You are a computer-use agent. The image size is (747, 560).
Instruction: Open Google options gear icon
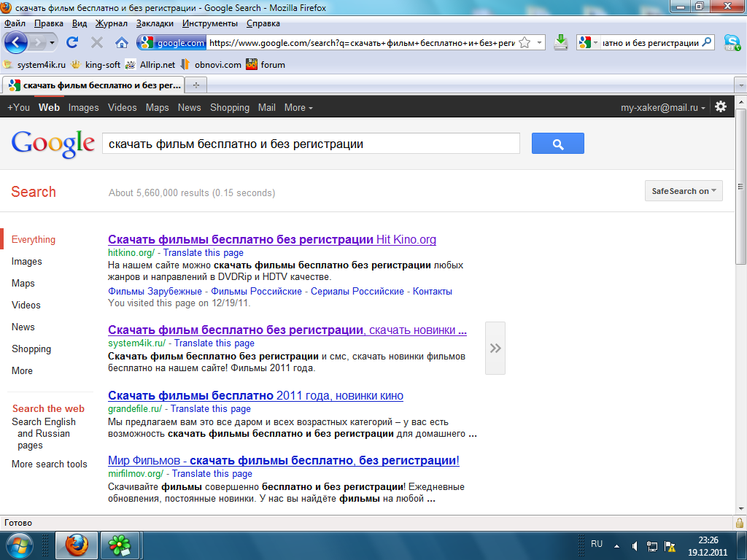(x=721, y=106)
